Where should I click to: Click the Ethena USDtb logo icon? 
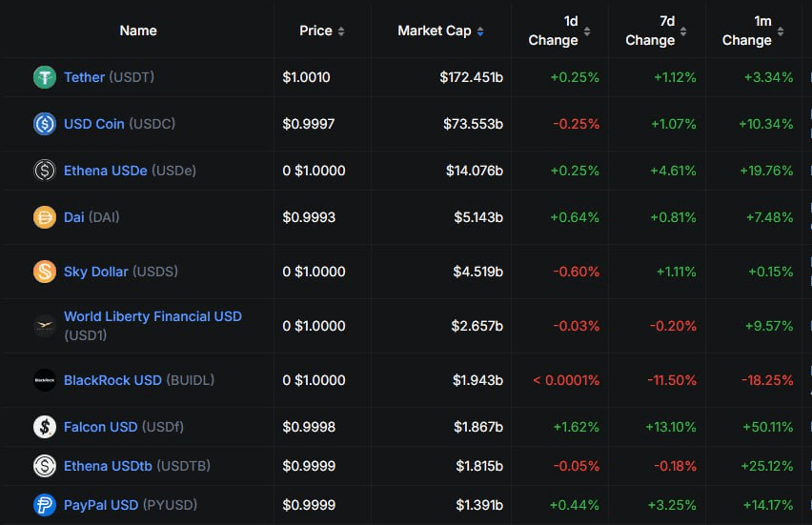(45, 466)
